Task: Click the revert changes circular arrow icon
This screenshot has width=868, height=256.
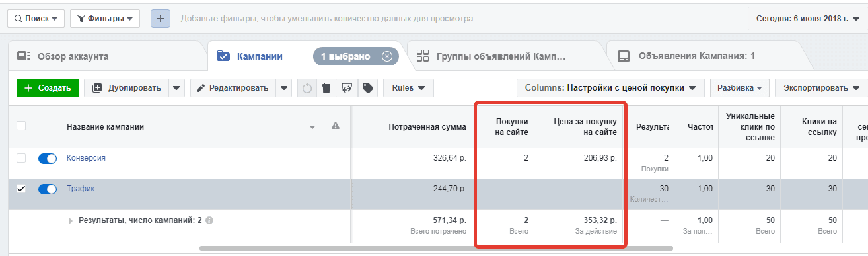Action: pyautogui.click(x=307, y=88)
